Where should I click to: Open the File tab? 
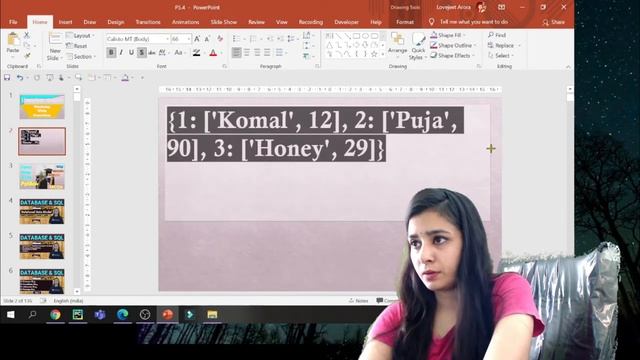(13, 22)
